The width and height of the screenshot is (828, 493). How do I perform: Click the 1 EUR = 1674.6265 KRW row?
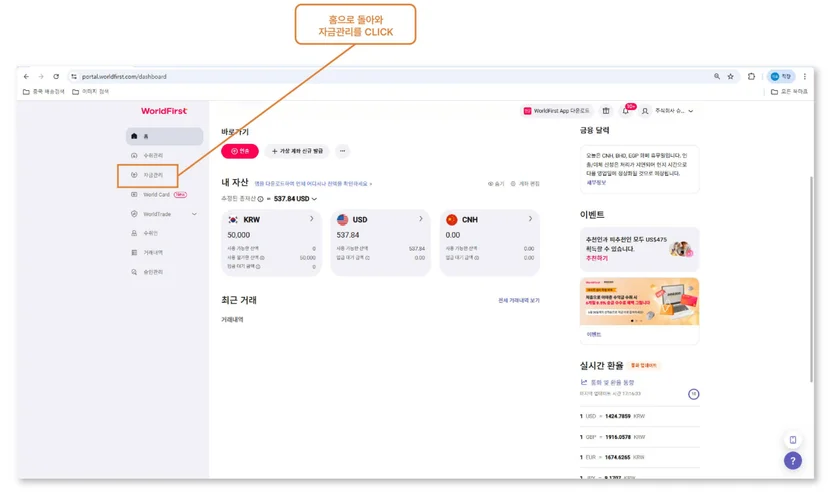[x=639, y=458]
